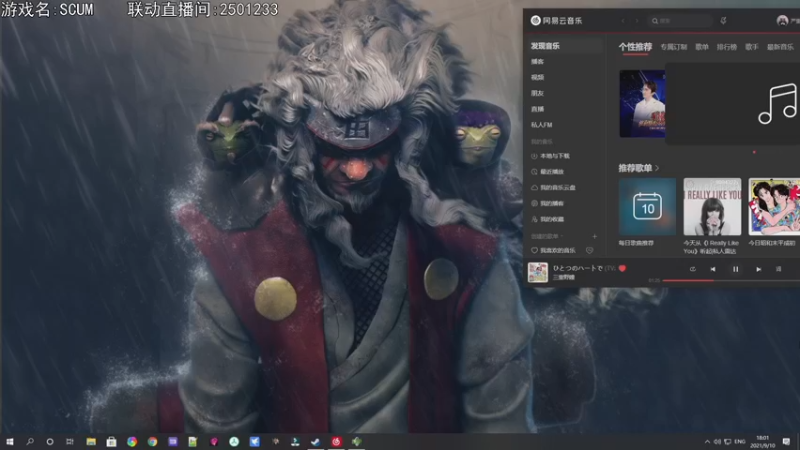Skip to the next track

758,269
